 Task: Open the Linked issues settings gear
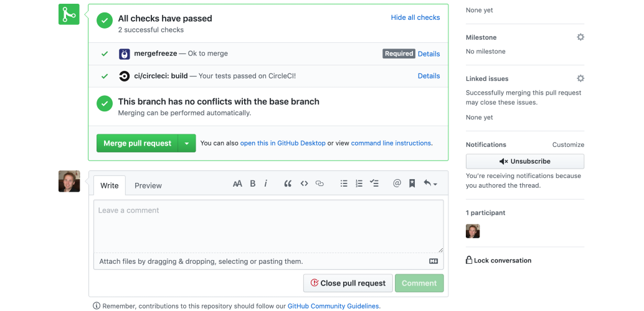pos(580,78)
